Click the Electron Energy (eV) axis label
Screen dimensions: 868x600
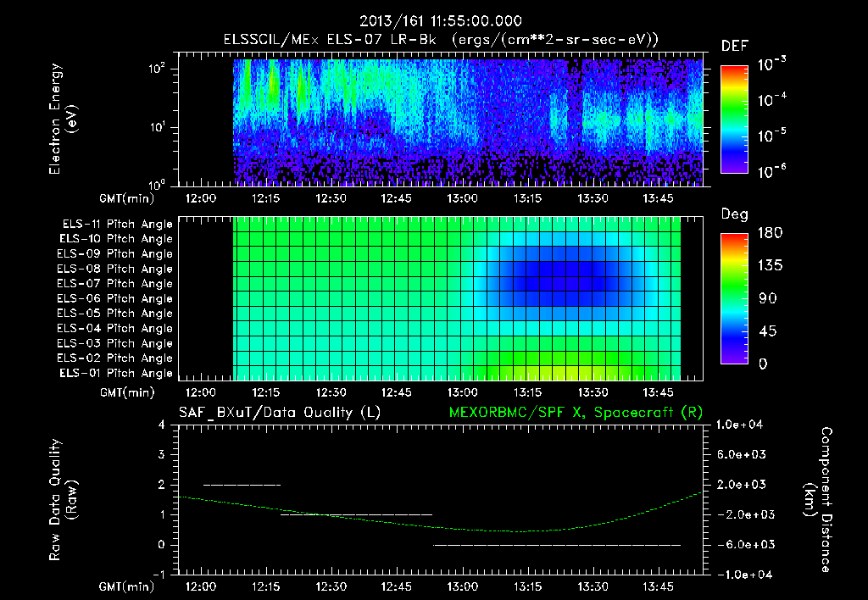(x=63, y=119)
